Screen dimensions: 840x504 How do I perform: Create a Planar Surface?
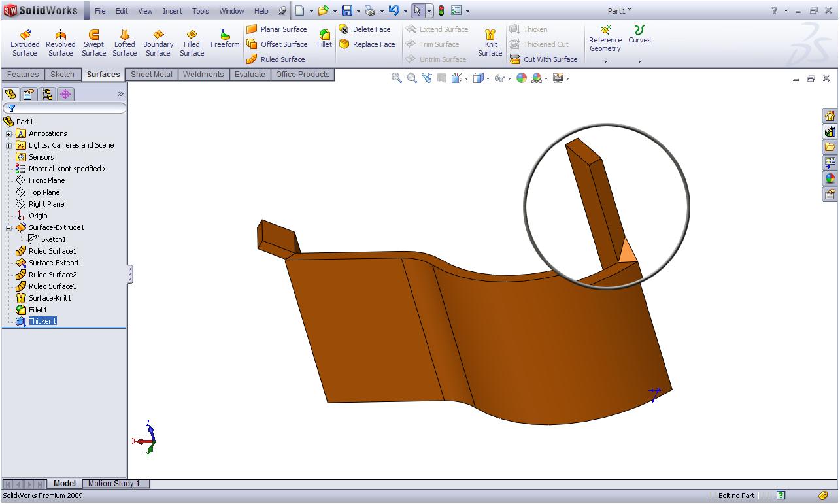(x=277, y=29)
